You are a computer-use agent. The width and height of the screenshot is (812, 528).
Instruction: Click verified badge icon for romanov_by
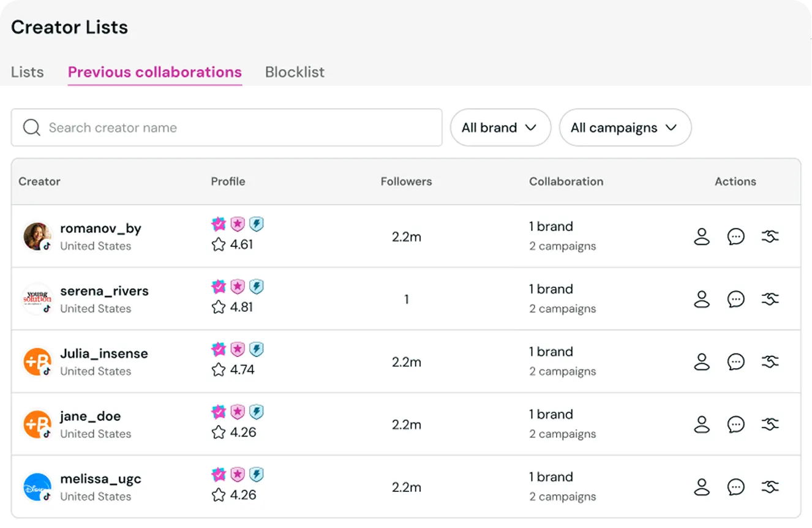click(x=219, y=224)
